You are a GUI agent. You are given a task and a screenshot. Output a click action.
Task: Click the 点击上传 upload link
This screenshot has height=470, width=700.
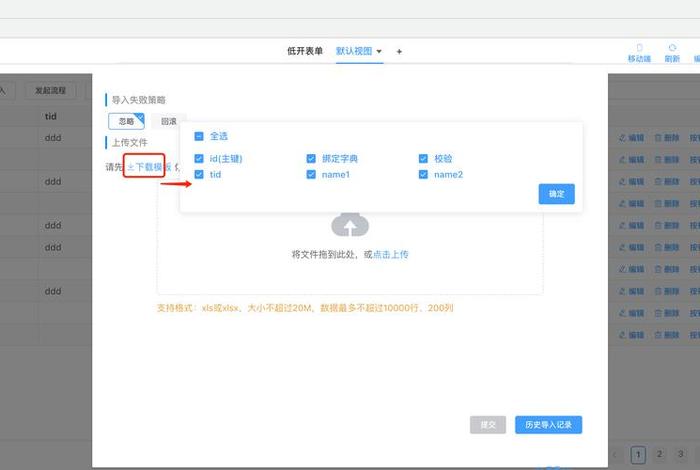point(391,254)
